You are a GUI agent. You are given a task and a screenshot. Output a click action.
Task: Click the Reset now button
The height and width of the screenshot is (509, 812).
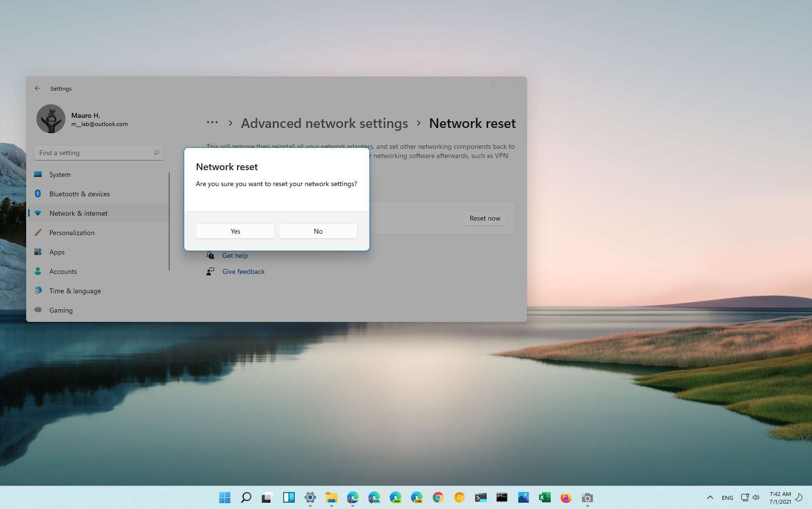pyautogui.click(x=485, y=218)
